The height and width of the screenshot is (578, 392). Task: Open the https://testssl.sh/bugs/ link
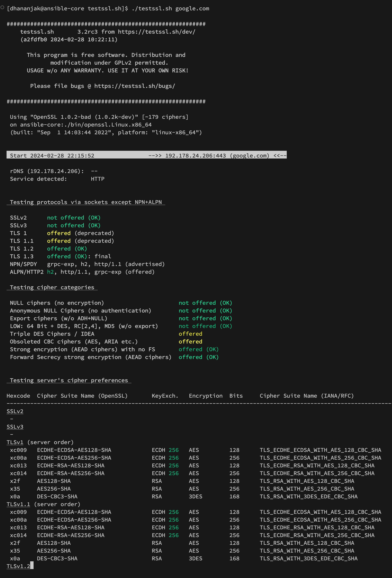tap(135, 86)
